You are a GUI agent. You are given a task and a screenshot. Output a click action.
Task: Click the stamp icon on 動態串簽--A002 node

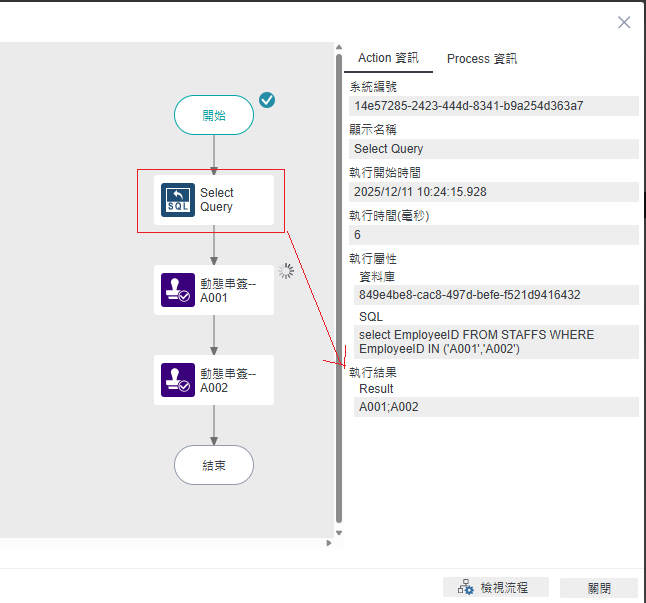pyautogui.click(x=178, y=380)
